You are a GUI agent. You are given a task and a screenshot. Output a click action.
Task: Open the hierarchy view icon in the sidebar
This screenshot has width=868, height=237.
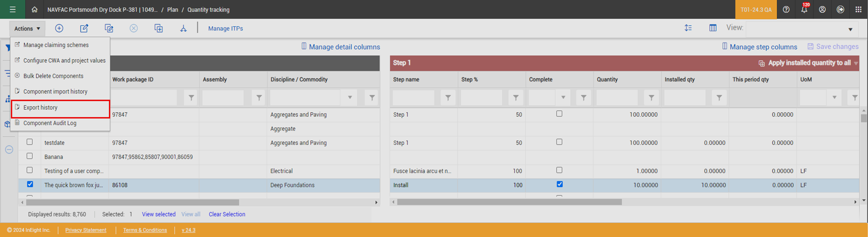8,99
